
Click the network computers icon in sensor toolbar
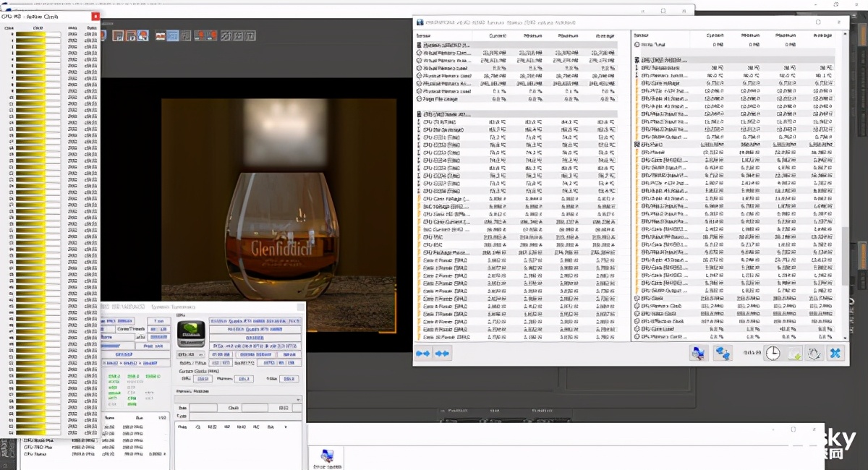(x=723, y=353)
